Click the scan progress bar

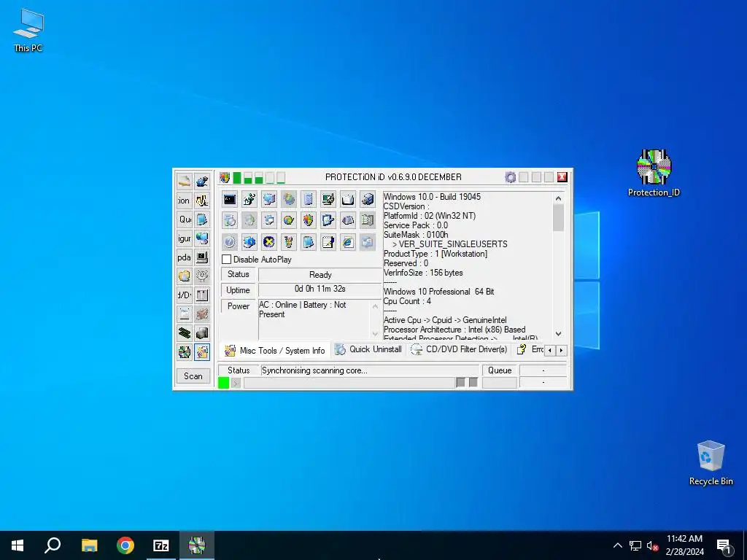349,383
